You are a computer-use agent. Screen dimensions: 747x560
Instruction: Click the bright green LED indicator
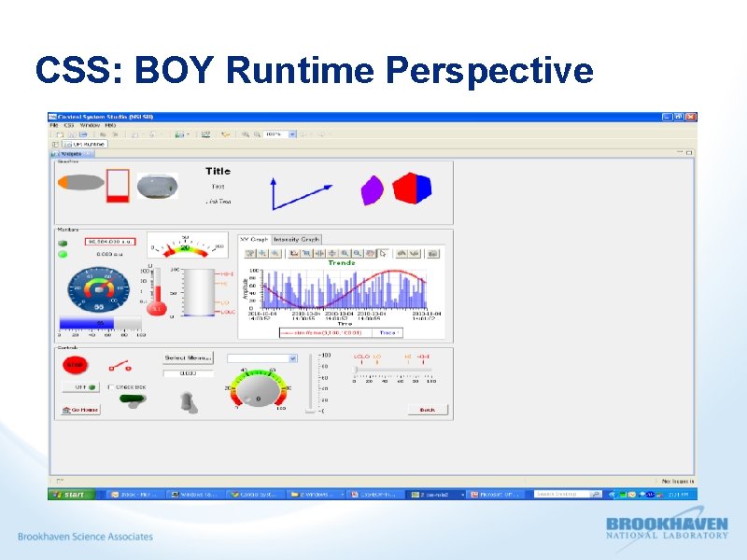(x=63, y=254)
